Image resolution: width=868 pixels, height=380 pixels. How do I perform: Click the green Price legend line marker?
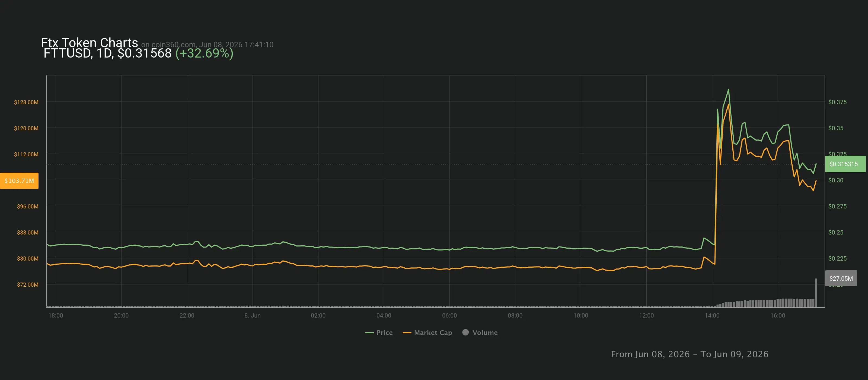tap(369, 333)
